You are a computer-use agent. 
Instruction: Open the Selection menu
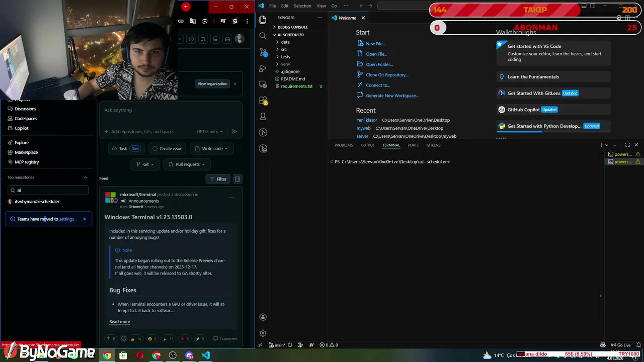coord(302,6)
